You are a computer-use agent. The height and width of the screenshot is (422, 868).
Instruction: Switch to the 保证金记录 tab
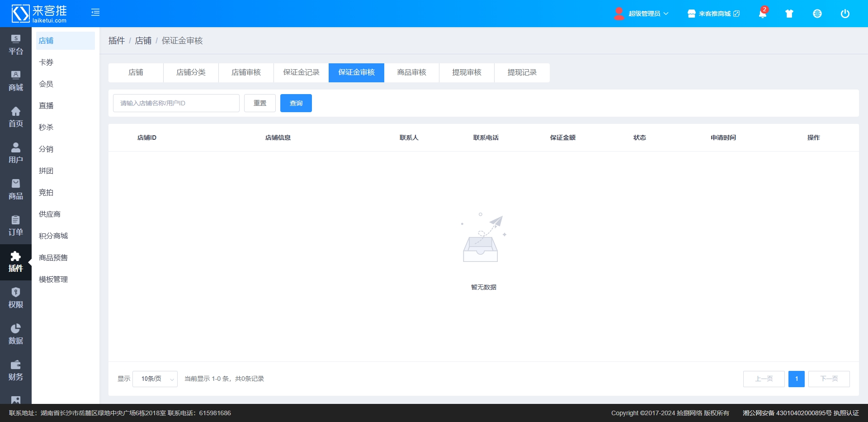(x=301, y=73)
